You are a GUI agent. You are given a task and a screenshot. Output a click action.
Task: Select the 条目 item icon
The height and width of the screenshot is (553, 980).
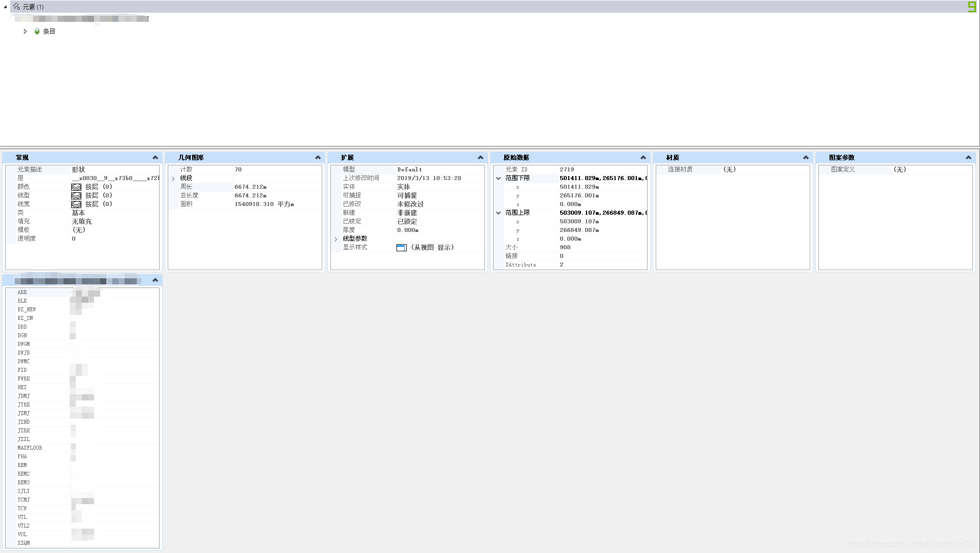click(x=37, y=31)
